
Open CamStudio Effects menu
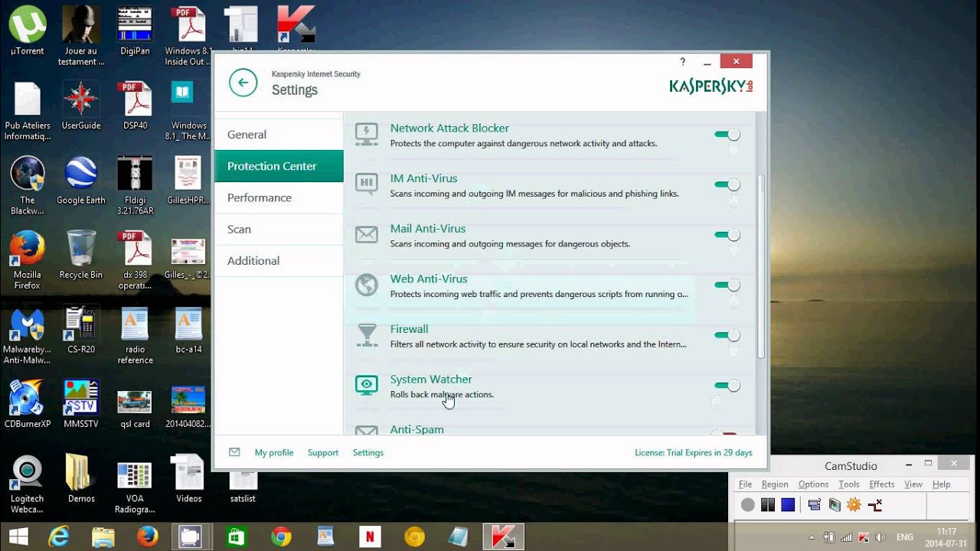coord(882,484)
